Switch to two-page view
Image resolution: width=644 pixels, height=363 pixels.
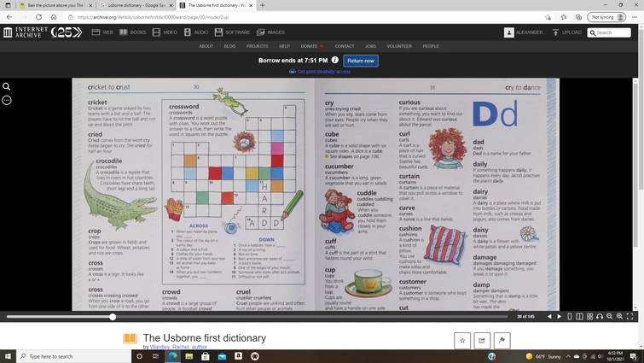pyautogui.click(x=579, y=317)
